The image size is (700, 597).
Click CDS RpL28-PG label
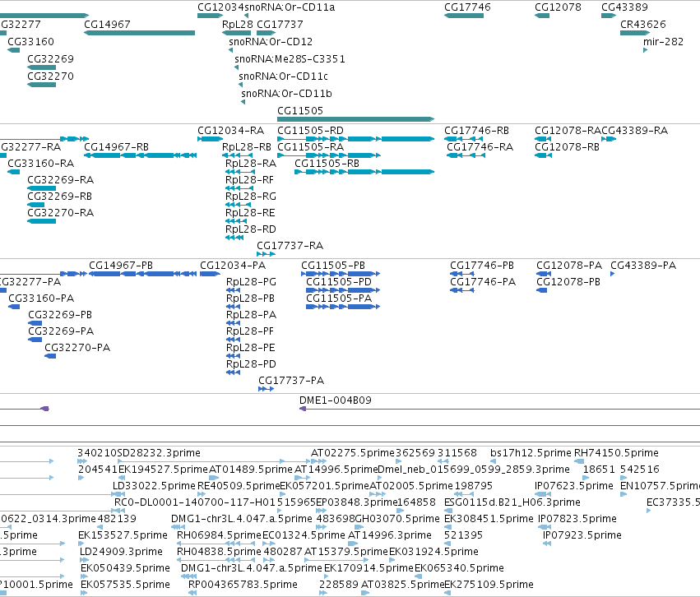pyautogui.click(x=252, y=282)
